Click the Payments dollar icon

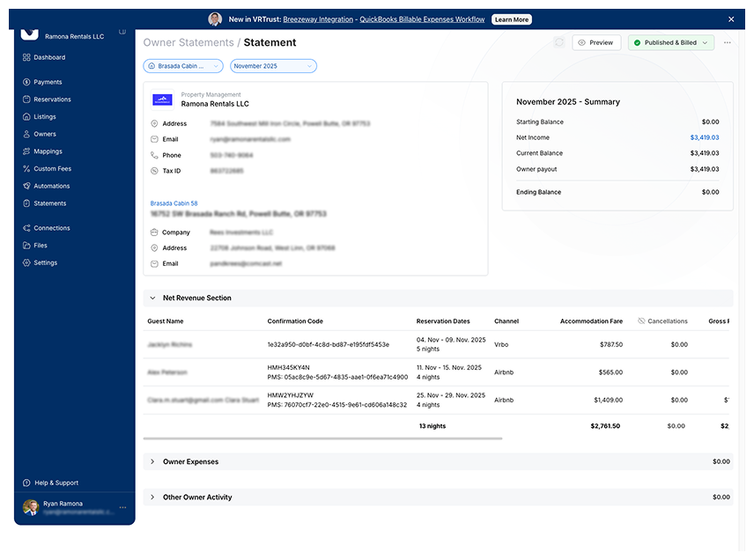26,82
